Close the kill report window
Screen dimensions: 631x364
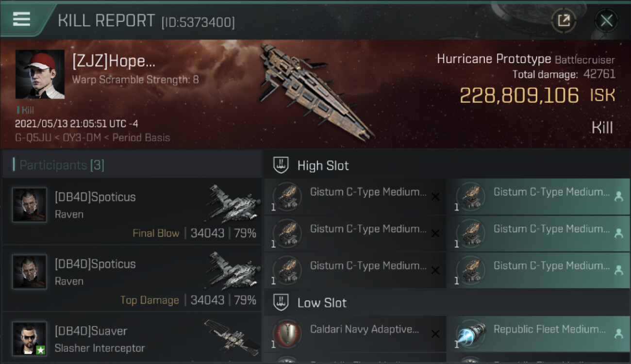click(606, 20)
